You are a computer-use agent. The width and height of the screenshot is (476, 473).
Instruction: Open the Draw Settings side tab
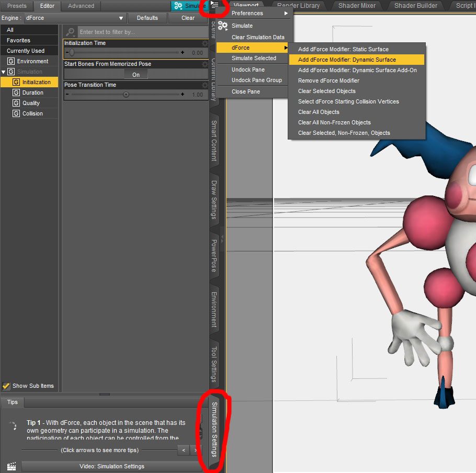[x=214, y=200]
